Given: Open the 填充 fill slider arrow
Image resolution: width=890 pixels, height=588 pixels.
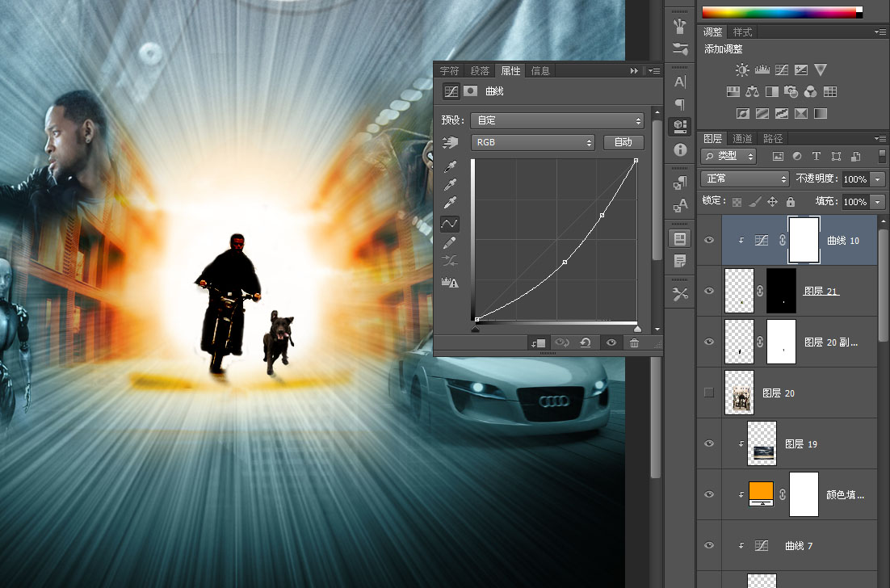Looking at the screenshot, I should tap(878, 201).
